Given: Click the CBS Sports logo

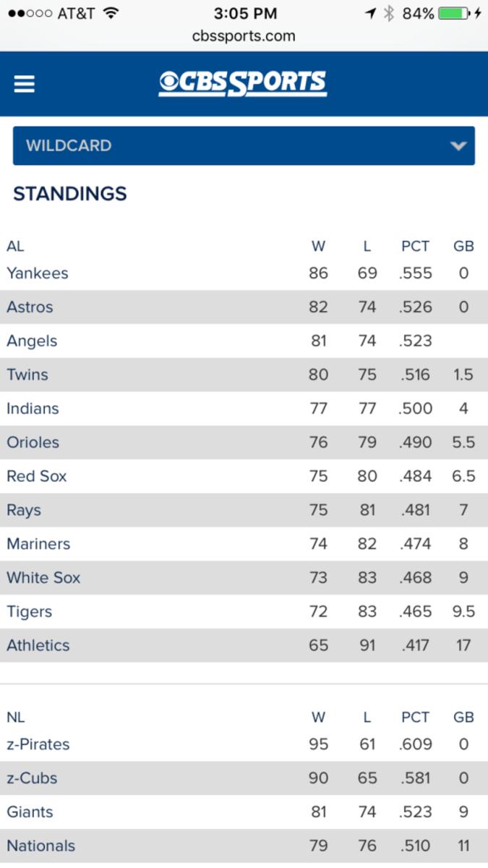Looking at the screenshot, I should (x=244, y=82).
